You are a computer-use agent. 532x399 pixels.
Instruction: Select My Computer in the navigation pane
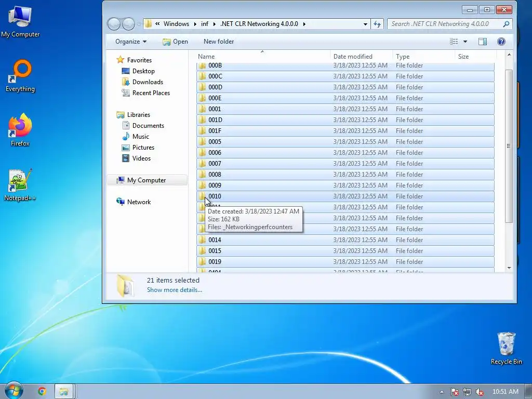[x=147, y=180]
